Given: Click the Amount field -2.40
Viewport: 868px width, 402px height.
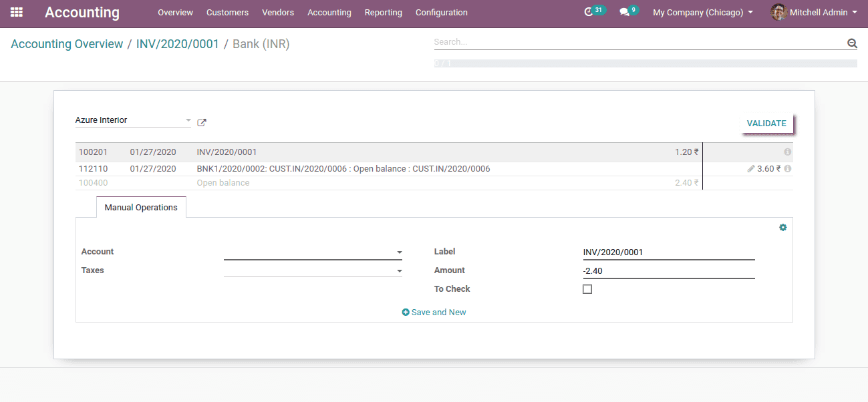Looking at the screenshot, I should [669, 271].
